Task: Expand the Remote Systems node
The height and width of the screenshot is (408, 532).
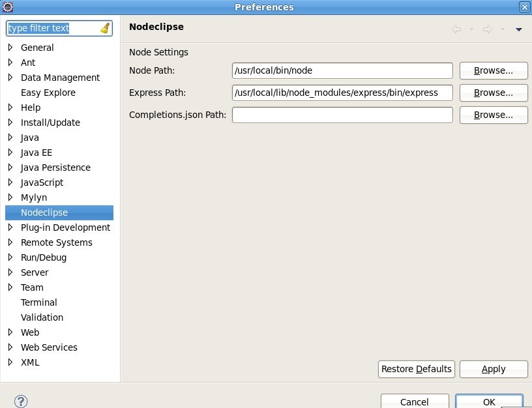Action: 10,242
